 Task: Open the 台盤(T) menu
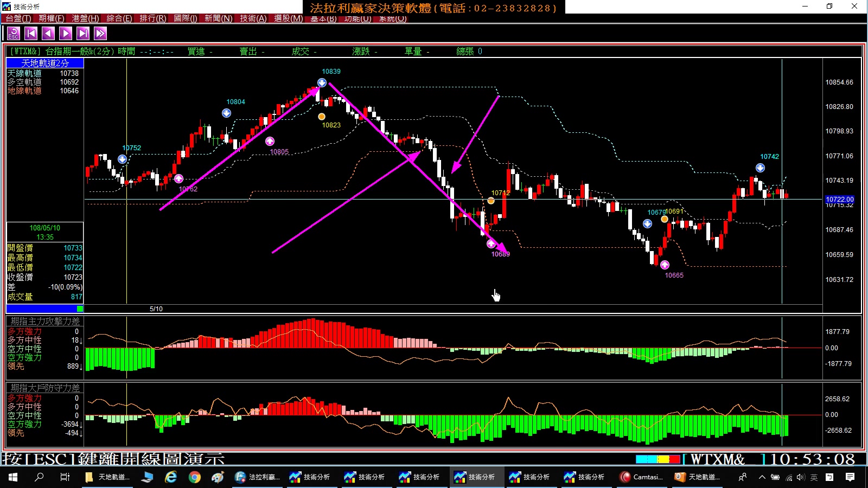point(18,18)
